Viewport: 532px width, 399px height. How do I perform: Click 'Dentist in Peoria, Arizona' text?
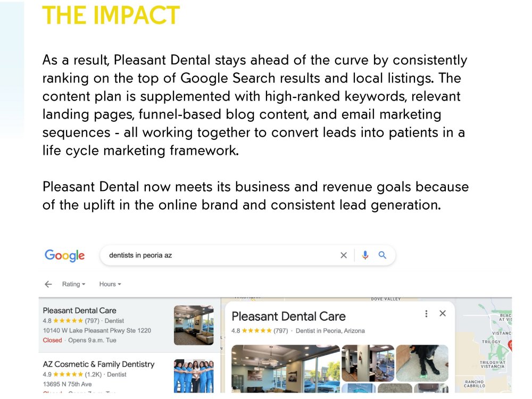330,331
